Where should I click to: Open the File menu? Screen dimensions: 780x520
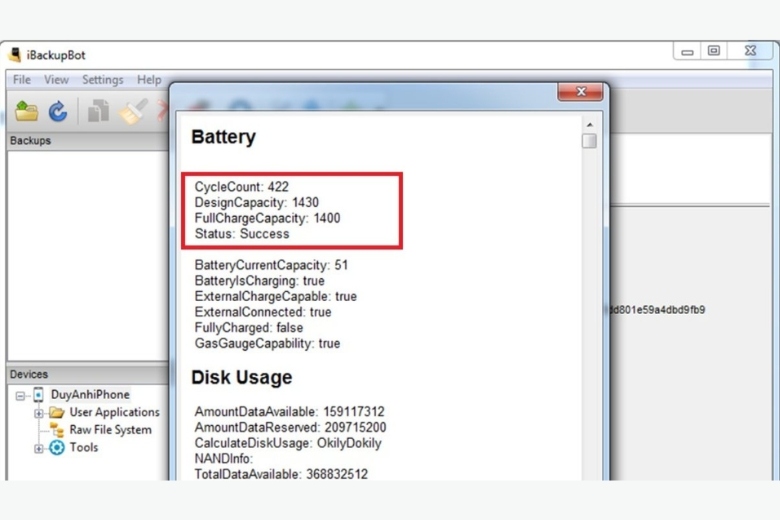pos(22,80)
